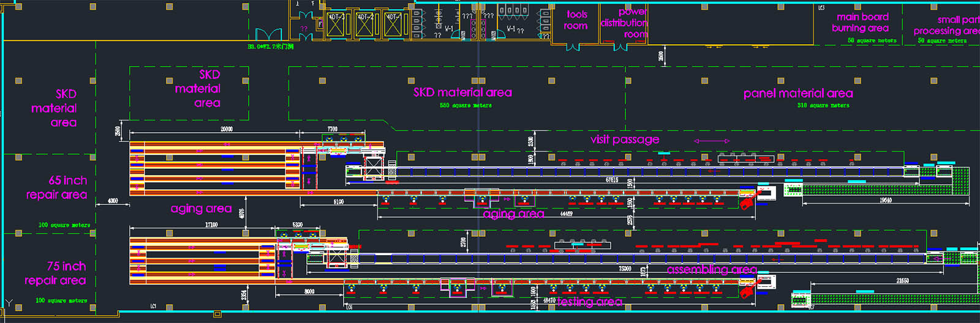Click the 'visit passage' text
980x323 pixels.
[624, 139]
